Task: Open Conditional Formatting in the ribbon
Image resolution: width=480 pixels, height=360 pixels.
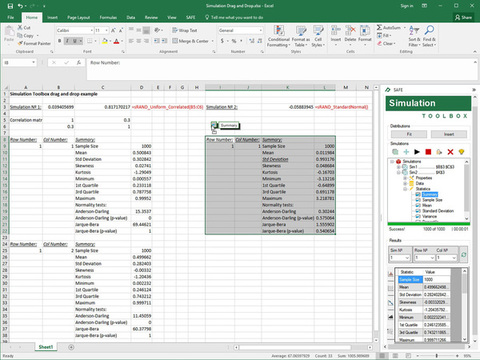Action: [x=279, y=36]
